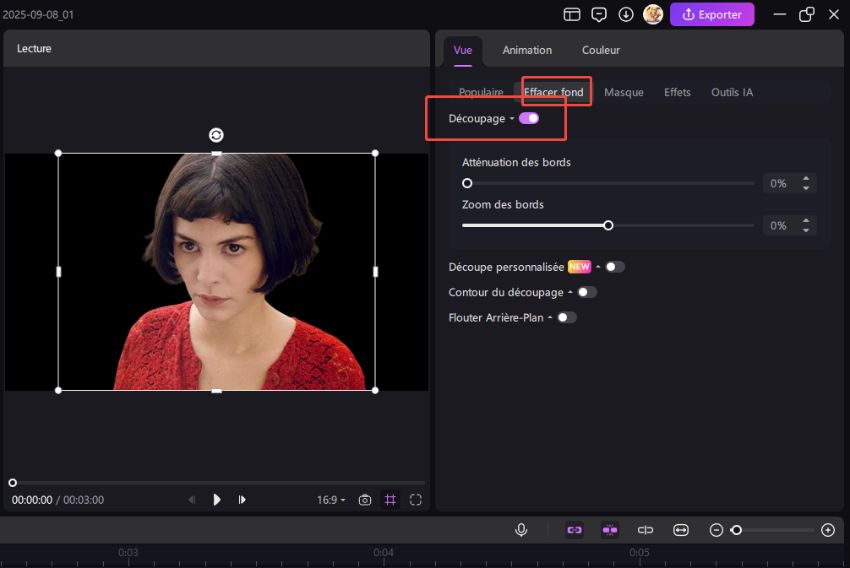Zoom in the timeline with plus
Screen dimensions: 850x568
[828, 530]
